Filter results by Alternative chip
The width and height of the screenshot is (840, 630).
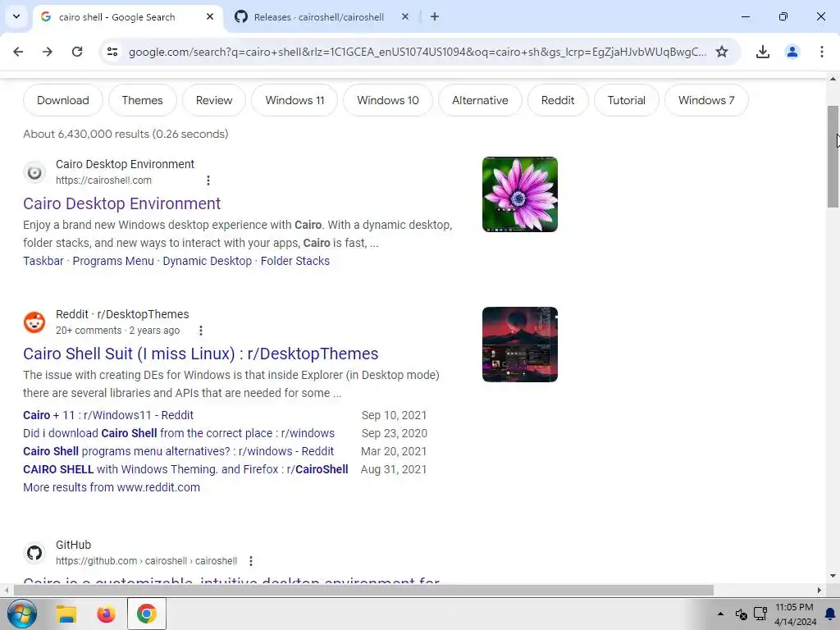click(x=480, y=100)
